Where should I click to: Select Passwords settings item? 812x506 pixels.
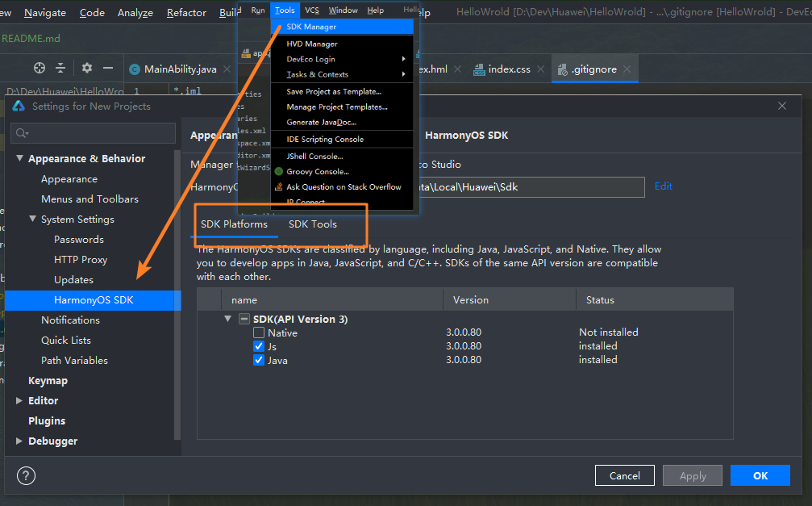coord(79,240)
